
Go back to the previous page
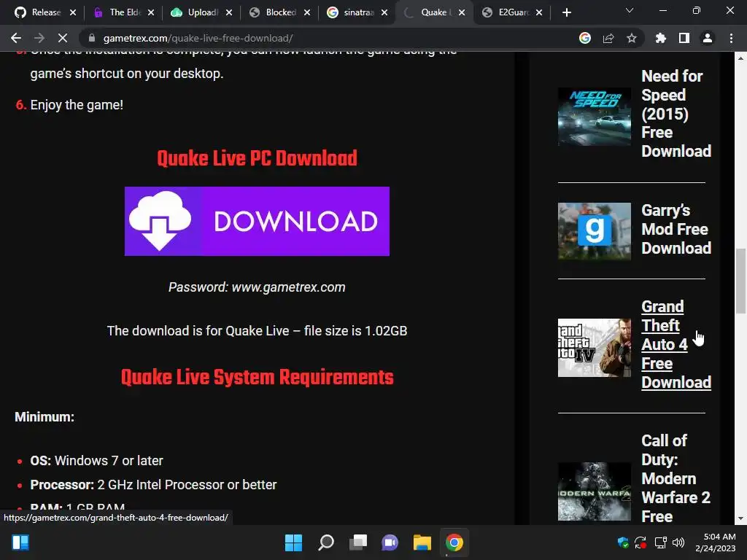pyautogui.click(x=16, y=38)
